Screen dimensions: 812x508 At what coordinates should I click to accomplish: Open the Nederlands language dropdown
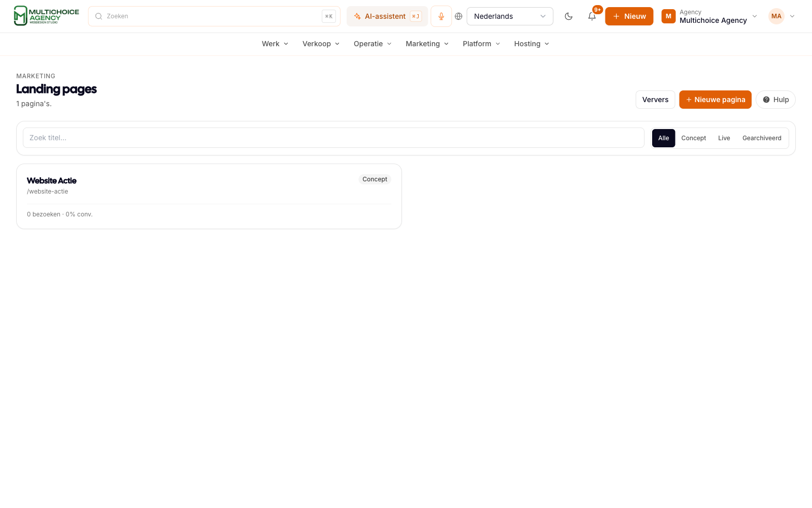coord(510,16)
